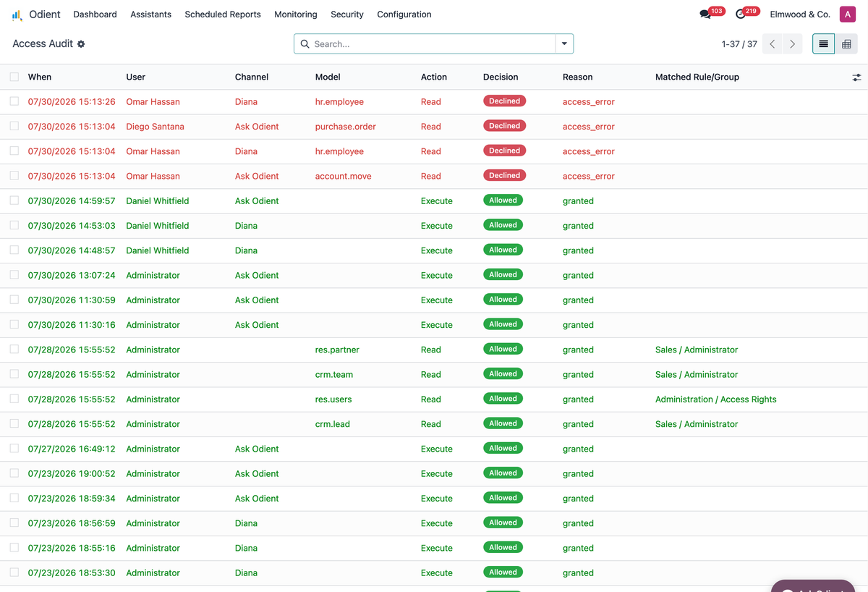Tick the checkbox for res.partner row
This screenshot has height=592, width=868.
pos(14,349)
